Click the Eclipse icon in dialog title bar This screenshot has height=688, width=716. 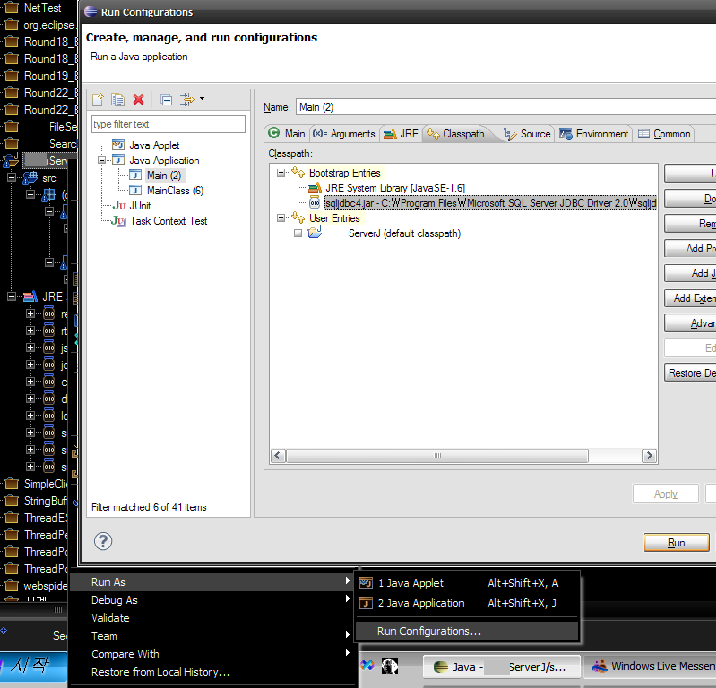(x=91, y=11)
